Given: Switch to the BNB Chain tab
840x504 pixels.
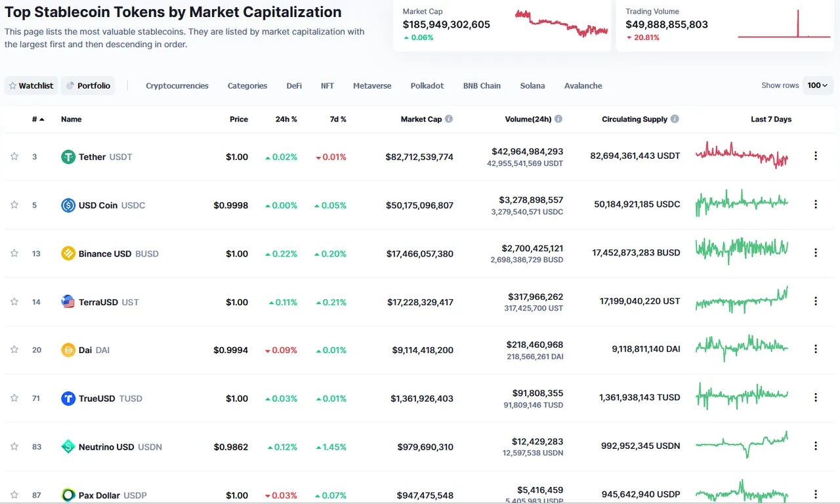Looking at the screenshot, I should click(482, 85).
